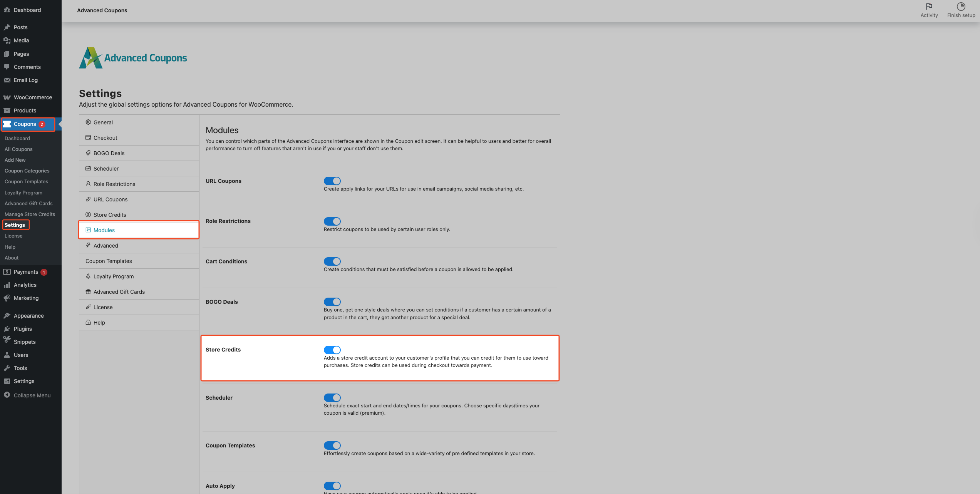Image resolution: width=980 pixels, height=494 pixels.
Task: Click the WooCommerce icon in the sidebar
Action: 7,97
